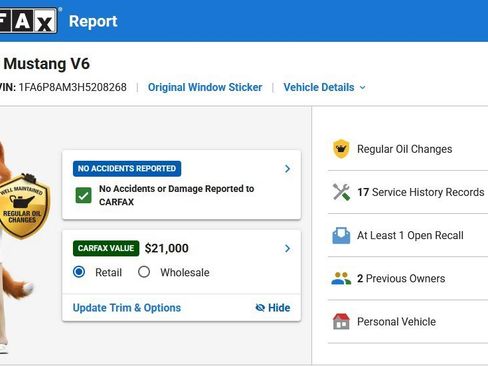Open accident details chevron arrow
This screenshot has height=366, width=488.
[x=287, y=169]
